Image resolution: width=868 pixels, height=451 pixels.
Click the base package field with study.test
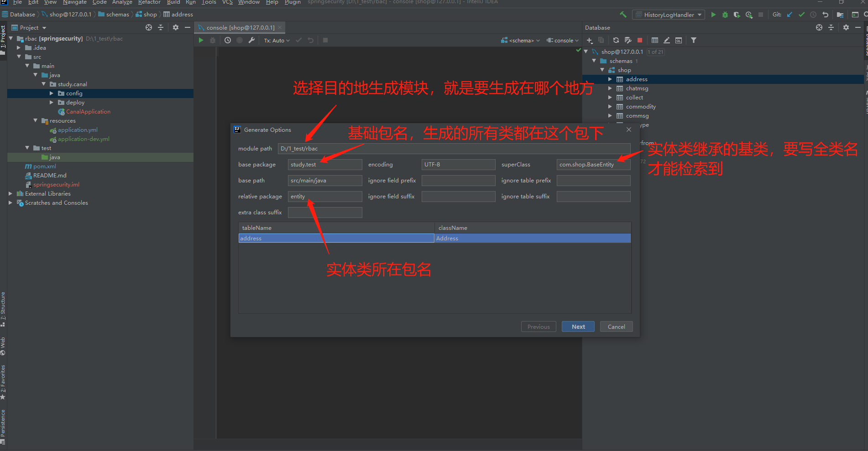click(325, 165)
